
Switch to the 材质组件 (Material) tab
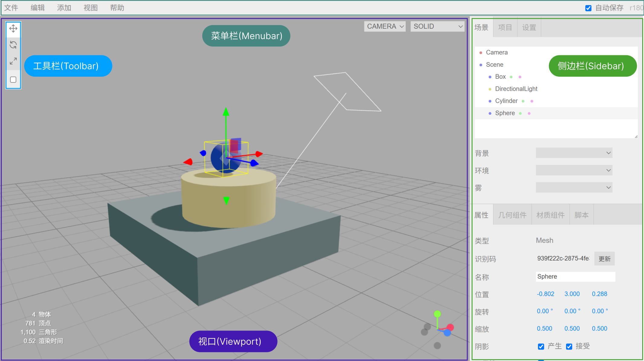tap(550, 215)
